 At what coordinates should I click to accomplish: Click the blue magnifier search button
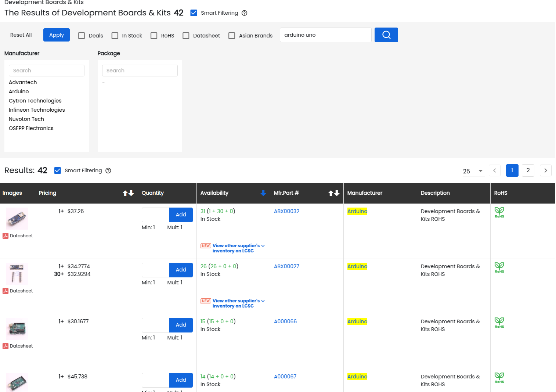point(386,35)
